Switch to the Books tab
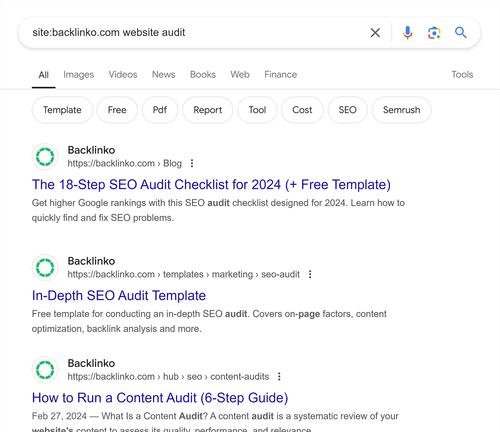The height and width of the screenshot is (432, 500). (x=203, y=75)
